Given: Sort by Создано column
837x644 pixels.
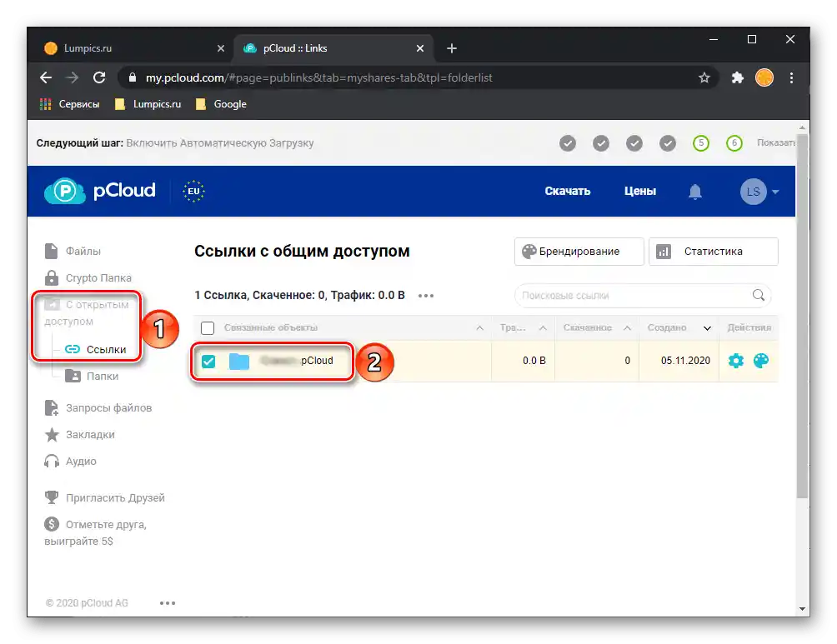Looking at the screenshot, I should (679, 327).
